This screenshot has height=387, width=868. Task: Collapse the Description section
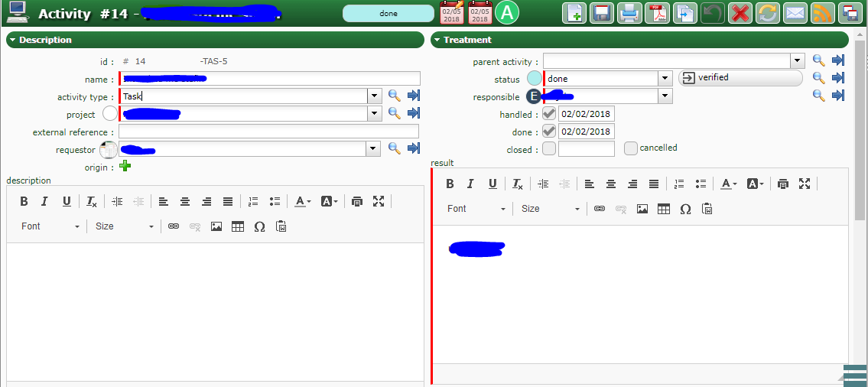coord(12,40)
